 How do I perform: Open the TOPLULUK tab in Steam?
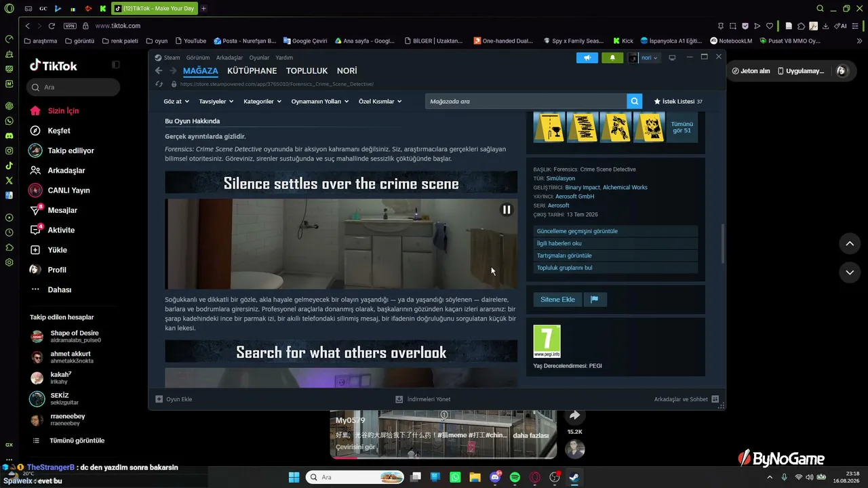pos(307,70)
